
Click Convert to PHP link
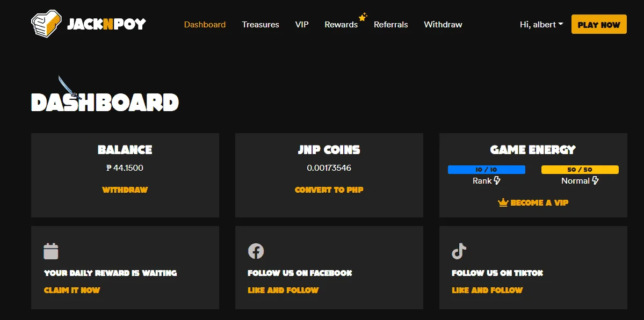[329, 190]
